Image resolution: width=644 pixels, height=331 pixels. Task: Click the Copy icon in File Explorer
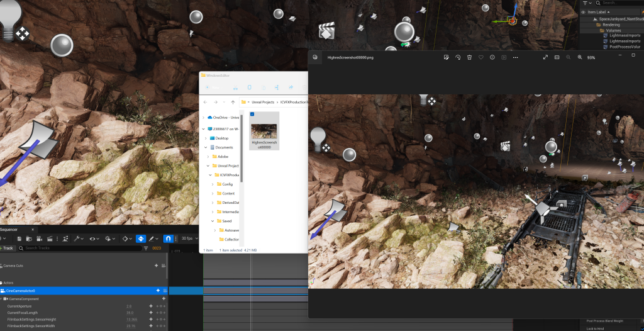click(249, 87)
